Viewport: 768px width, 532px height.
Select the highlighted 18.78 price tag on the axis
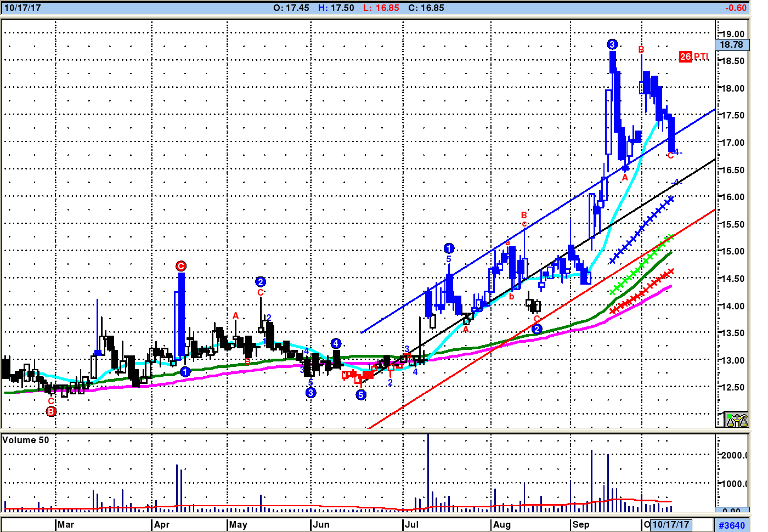731,45
